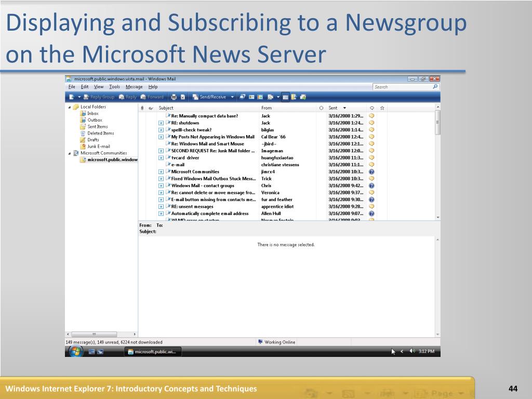Screen dimensions: 532x399
Task: Expand 'Automatically complete email address' thread
Action: (x=161, y=214)
